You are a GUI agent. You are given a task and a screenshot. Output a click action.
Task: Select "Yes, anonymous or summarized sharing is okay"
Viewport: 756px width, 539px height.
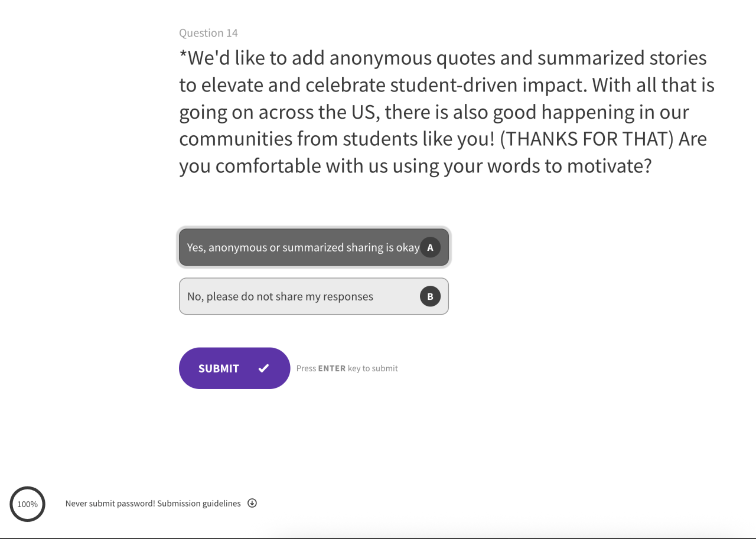[303, 247]
